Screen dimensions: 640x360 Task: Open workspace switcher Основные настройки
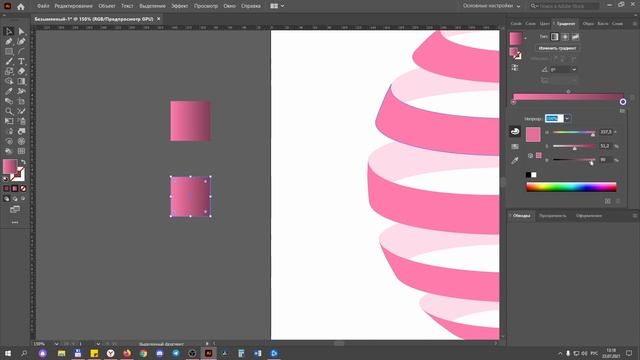click(491, 6)
